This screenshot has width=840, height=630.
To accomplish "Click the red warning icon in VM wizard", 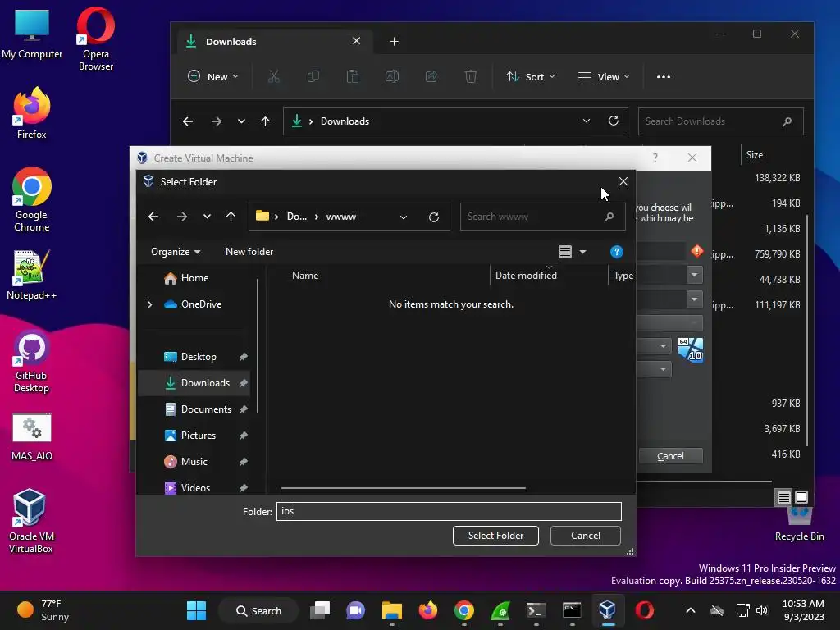I will point(697,251).
